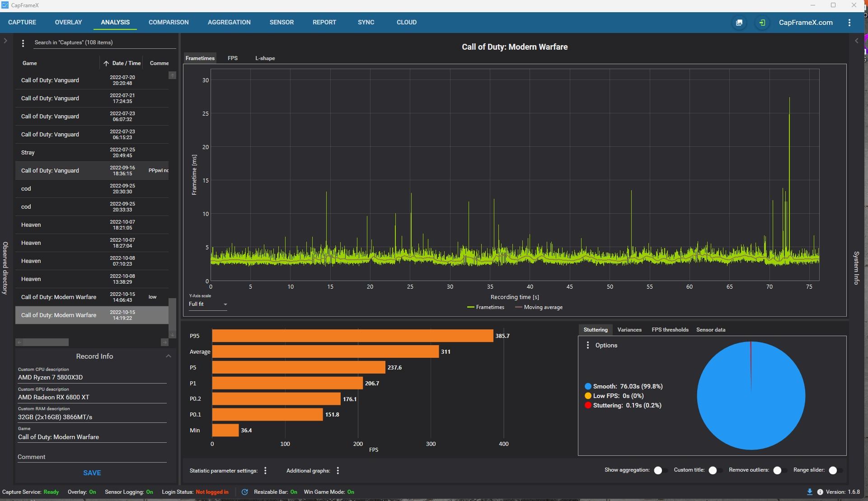This screenshot has height=501, width=868.
Task: Click horizontal scrollbar left arrow under list
Action: (19, 342)
